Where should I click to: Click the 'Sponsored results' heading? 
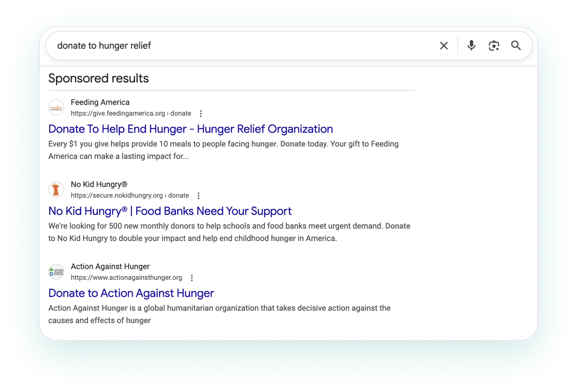tap(98, 78)
